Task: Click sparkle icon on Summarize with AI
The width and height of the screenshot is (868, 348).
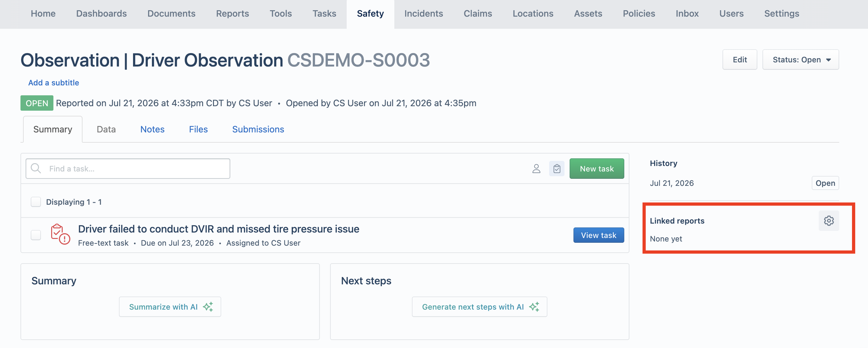Action: [x=208, y=306]
